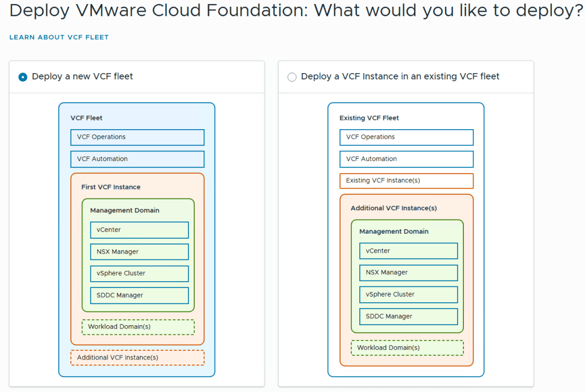The image size is (585, 392).
Task: Click VCF Automation box in the new fleet diagram
Action: (137, 159)
